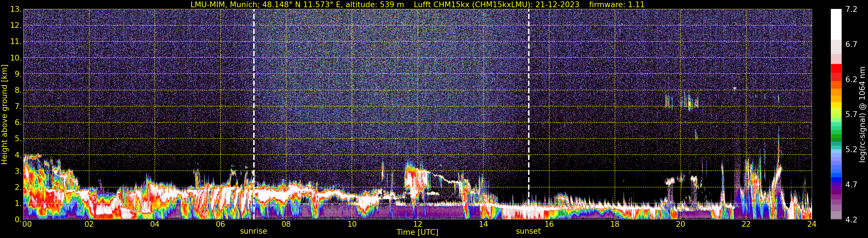Click the '06' tick on the time axis
Screen dimensions: 868x238
[220, 224]
